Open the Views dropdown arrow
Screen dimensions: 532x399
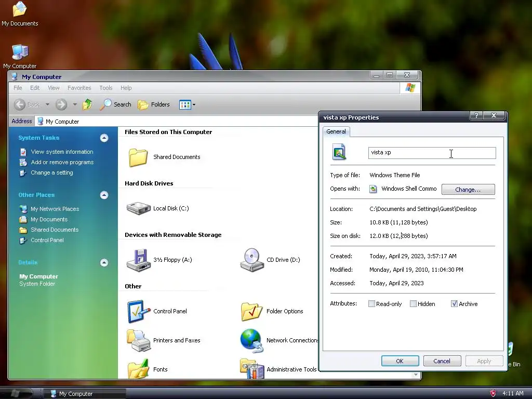pyautogui.click(x=194, y=104)
